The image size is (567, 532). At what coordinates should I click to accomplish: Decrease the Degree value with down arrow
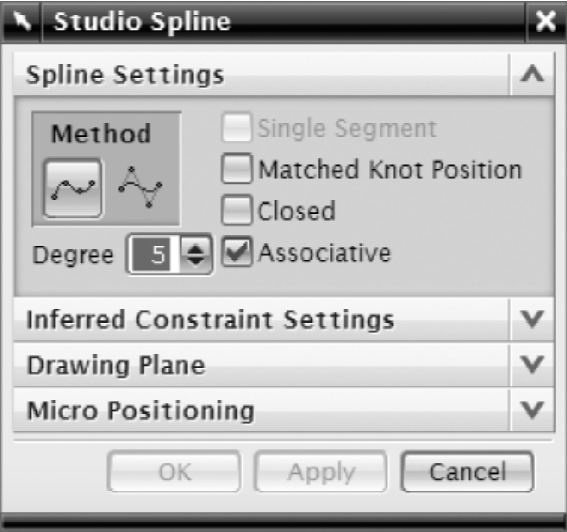196,262
